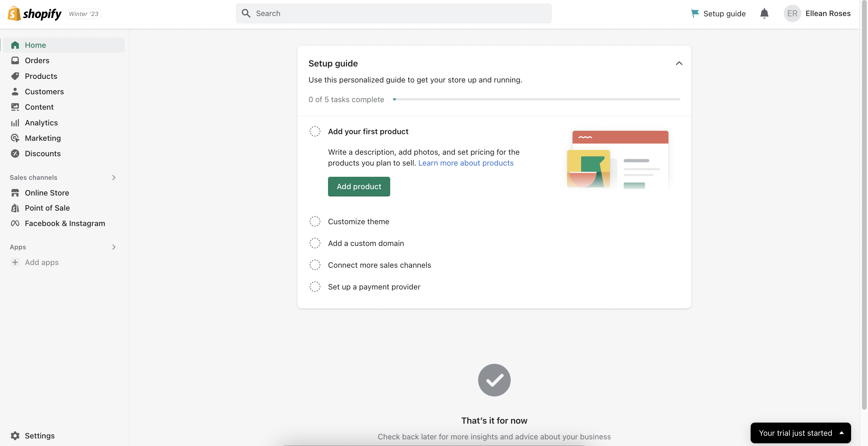The height and width of the screenshot is (446, 868).
Task: Mark Customize theme task complete
Action: (x=315, y=221)
